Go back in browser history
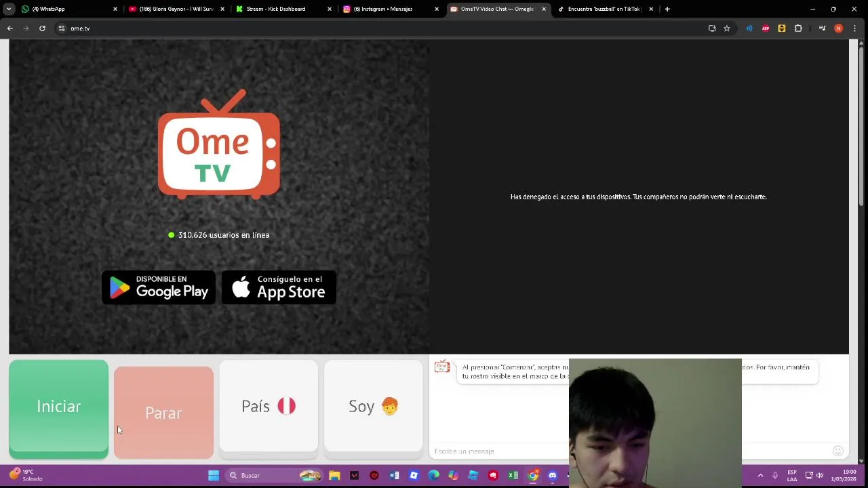 pyautogui.click(x=10, y=28)
